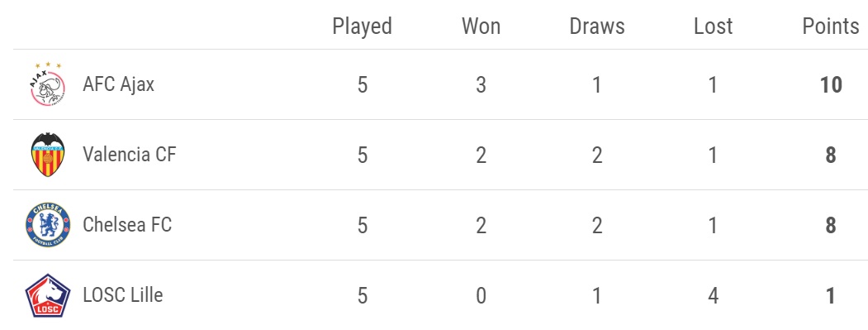
Task: Sort by the Won column header
Action: click(x=481, y=26)
